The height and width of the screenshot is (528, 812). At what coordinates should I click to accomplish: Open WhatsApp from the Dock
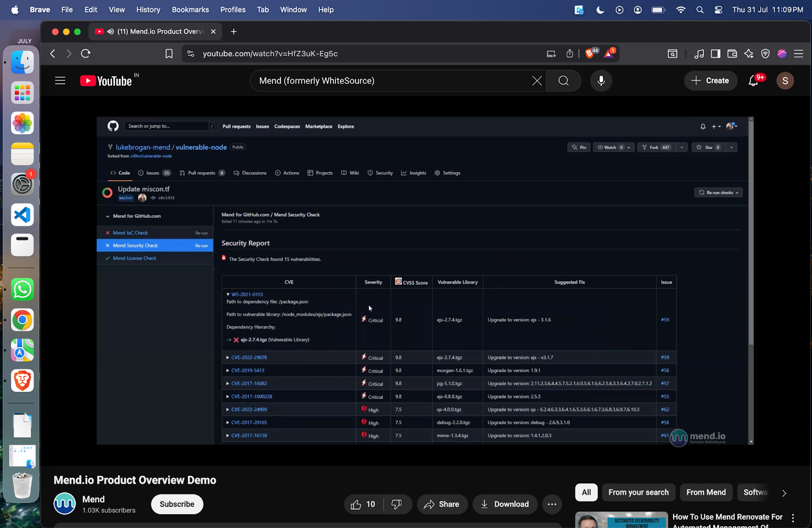tap(22, 289)
